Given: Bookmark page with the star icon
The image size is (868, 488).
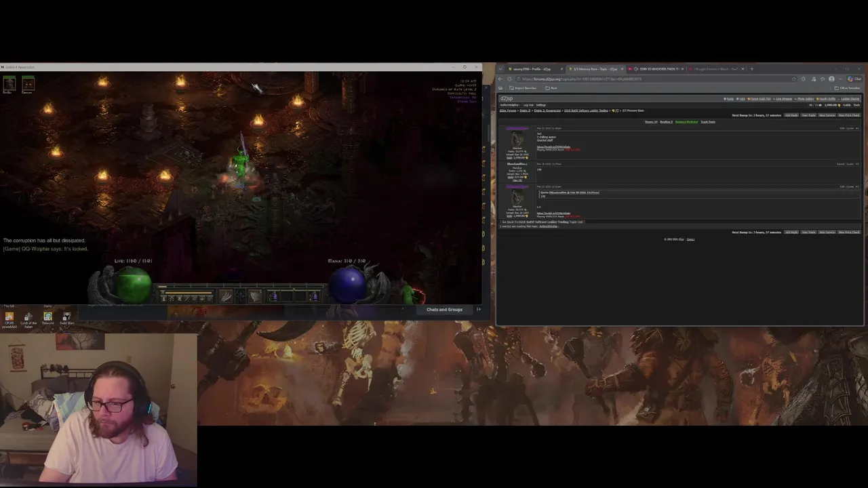Looking at the screenshot, I should tap(794, 79).
